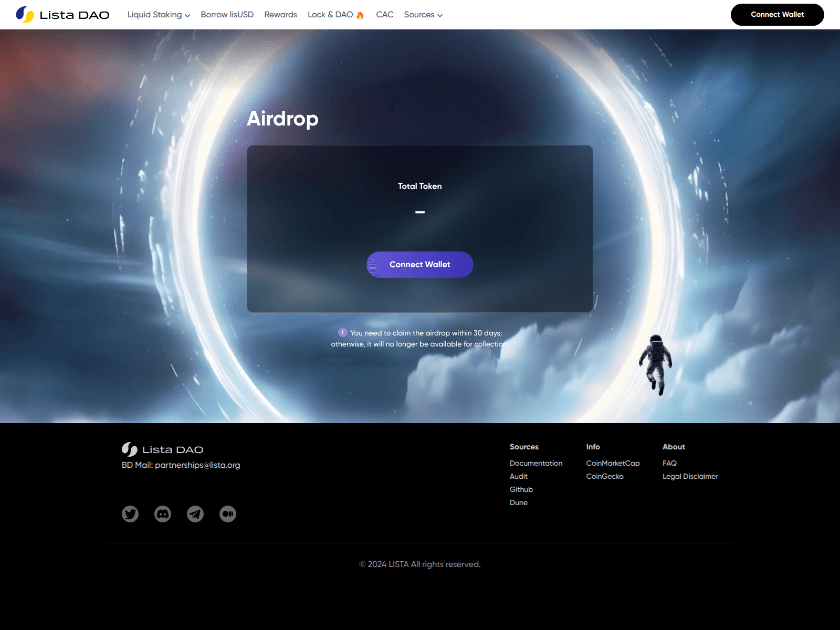Open the Discord social icon in footer
The height and width of the screenshot is (630, 840).
point(162,514)
